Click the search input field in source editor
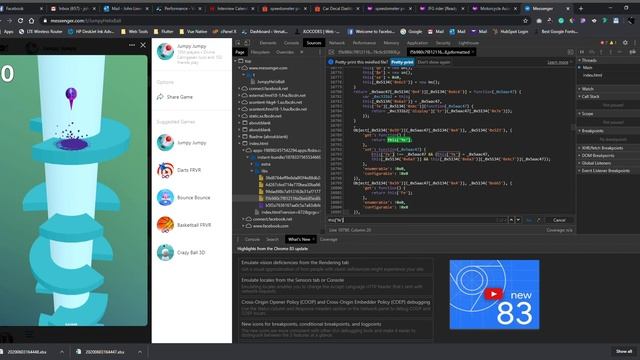This screenshot has width=640, height=360. pos(411,220)
